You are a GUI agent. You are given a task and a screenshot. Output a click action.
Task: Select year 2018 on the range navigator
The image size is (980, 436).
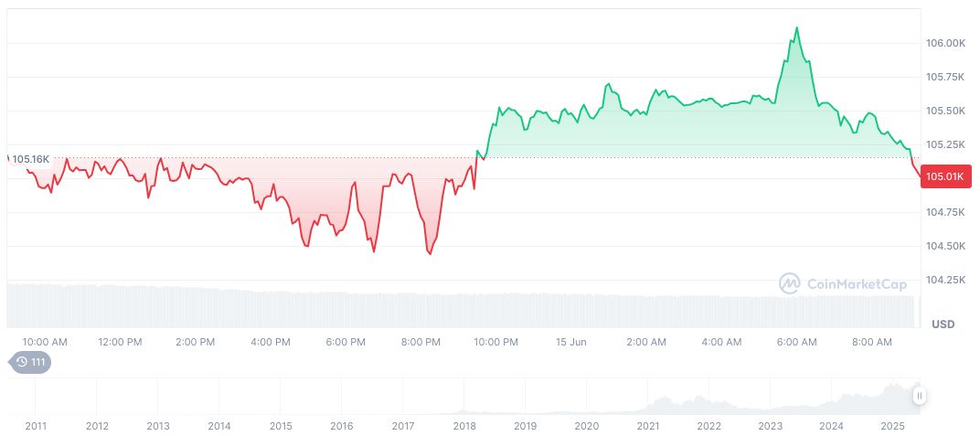point(463,426)
